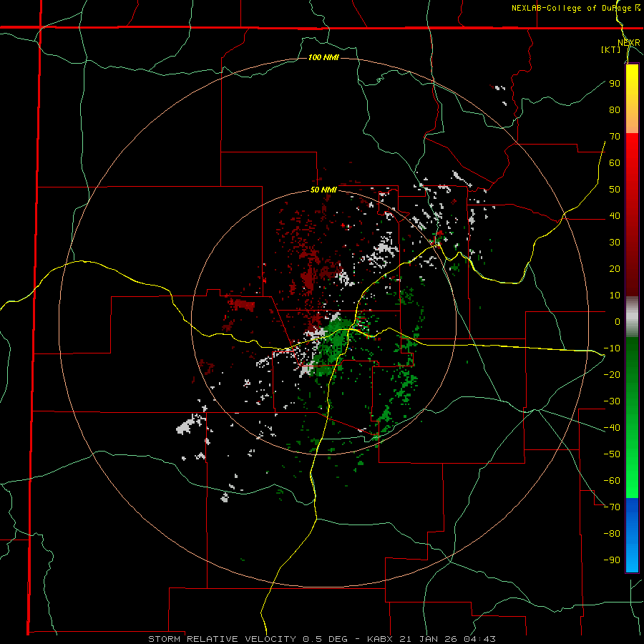Click the 0.5 DEG elevation text in the caption
This screenshot has width=644, height=644.
pos(326,639)
